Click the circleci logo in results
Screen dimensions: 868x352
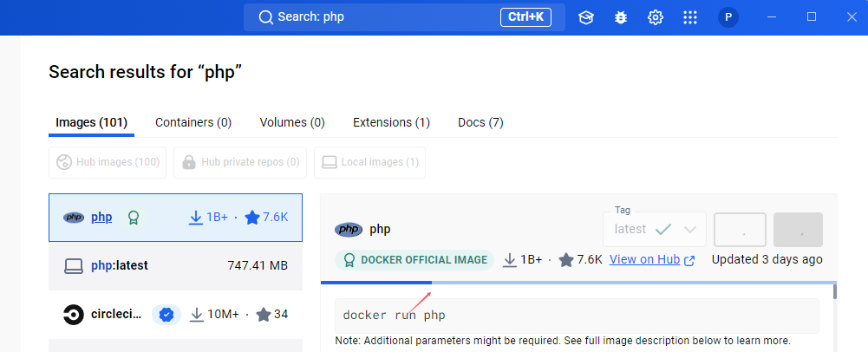pyautogui.click(x=74, y=314)
